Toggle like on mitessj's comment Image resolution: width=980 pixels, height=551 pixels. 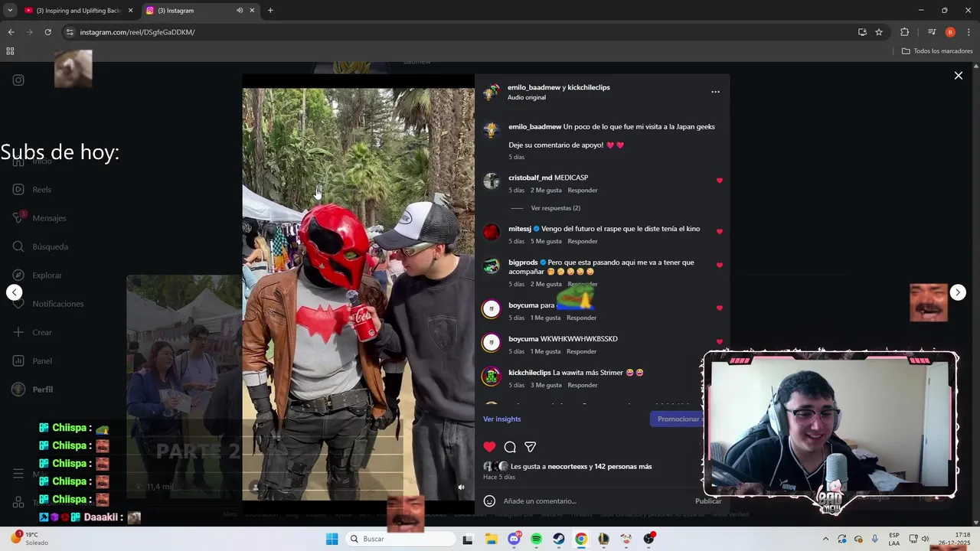pyautogui.click(x=719, y=231)
